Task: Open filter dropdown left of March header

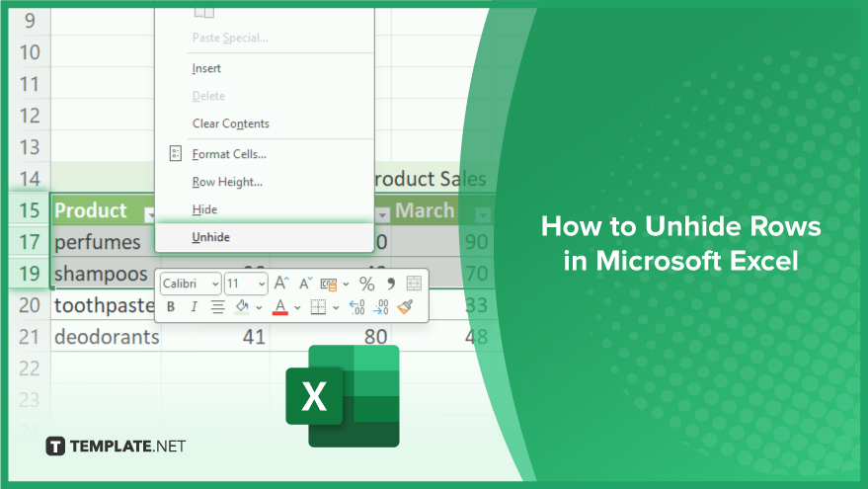Action: (x=382, y=214)
